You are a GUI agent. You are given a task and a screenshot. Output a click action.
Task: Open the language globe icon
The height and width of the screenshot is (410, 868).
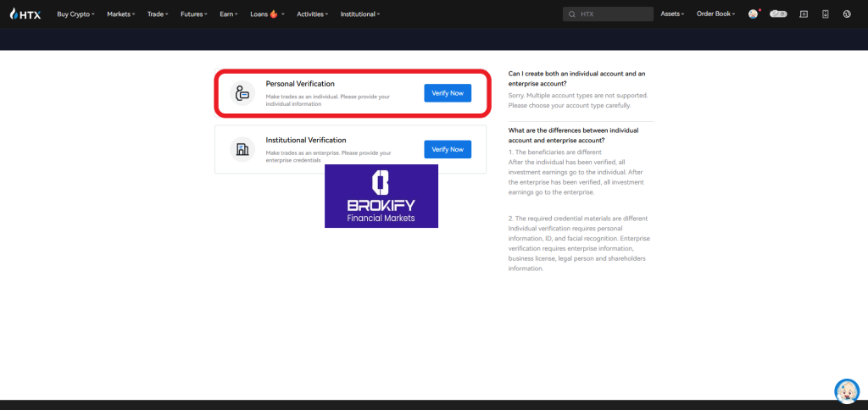(846, 14)
